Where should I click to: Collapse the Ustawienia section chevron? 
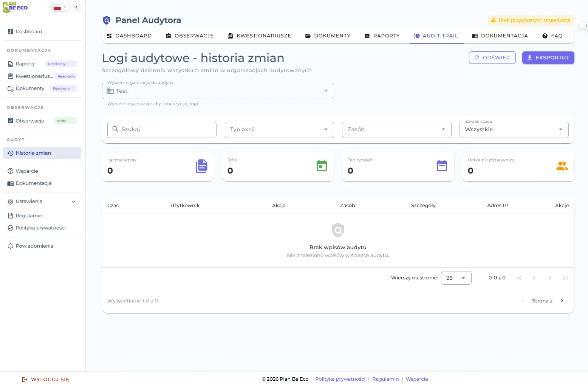[x=74, y=201]
